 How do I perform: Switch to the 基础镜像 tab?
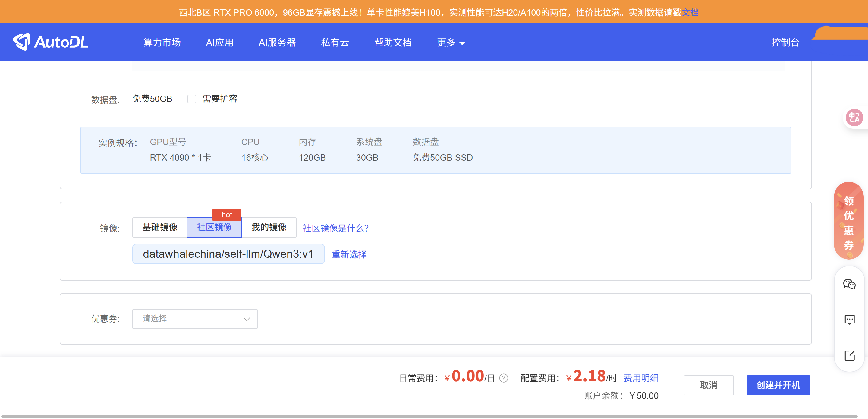coord(160,228)
